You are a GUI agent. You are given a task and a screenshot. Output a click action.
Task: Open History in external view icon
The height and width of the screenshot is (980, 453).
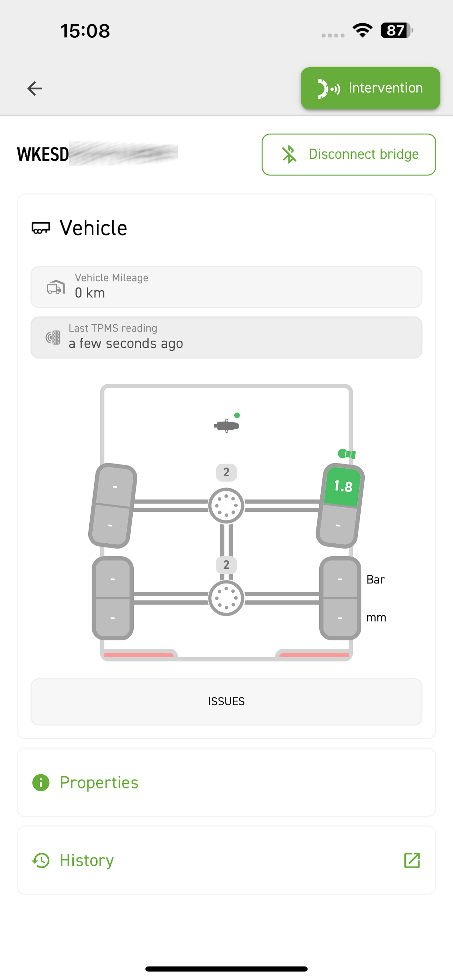pyautogui.click(x=411, y=860)
